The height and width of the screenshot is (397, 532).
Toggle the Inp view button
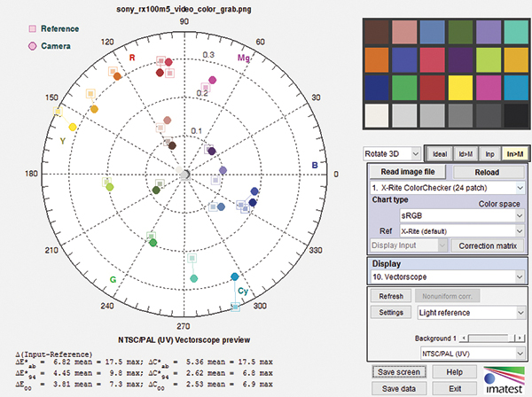[490, 154]
